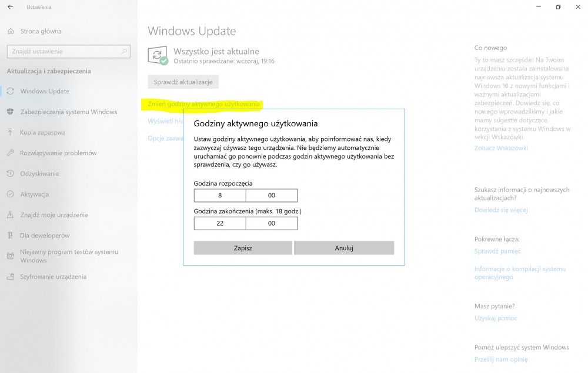Viewport: 588px width, 373px height.
Task: Click the Opcje zaawansowane link behind dialog
Action: click(165, 138)
